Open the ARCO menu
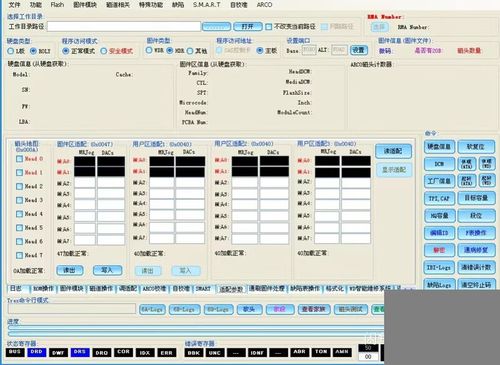 [x=264, y=5]
